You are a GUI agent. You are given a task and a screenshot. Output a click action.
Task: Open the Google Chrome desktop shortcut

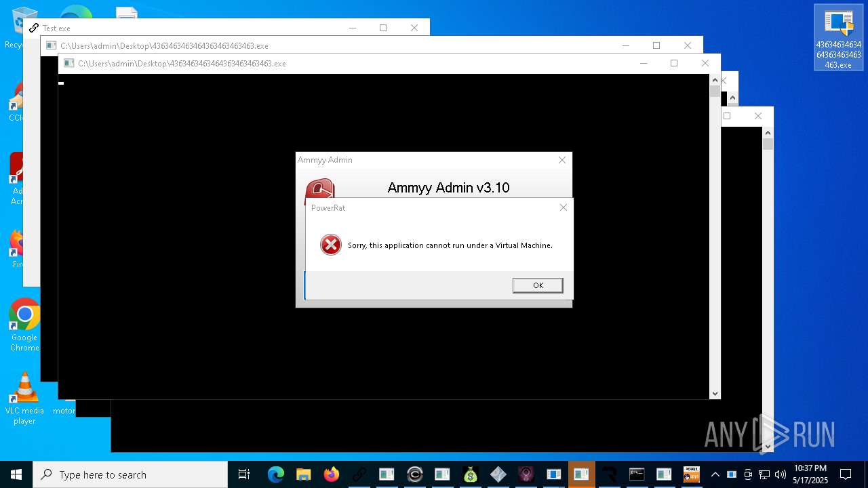pos(24,325)
